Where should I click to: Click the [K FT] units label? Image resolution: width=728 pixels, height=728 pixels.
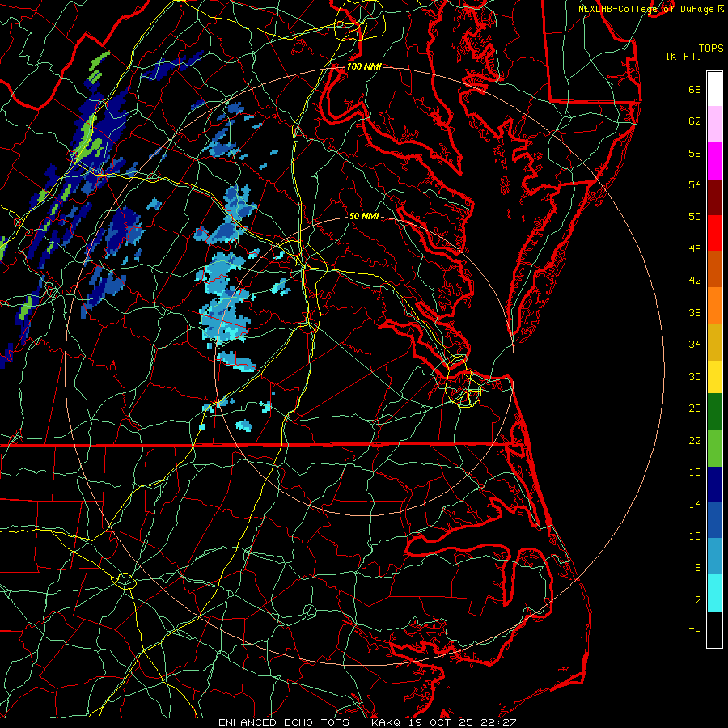pyautogui.click(x=684, y=56)
